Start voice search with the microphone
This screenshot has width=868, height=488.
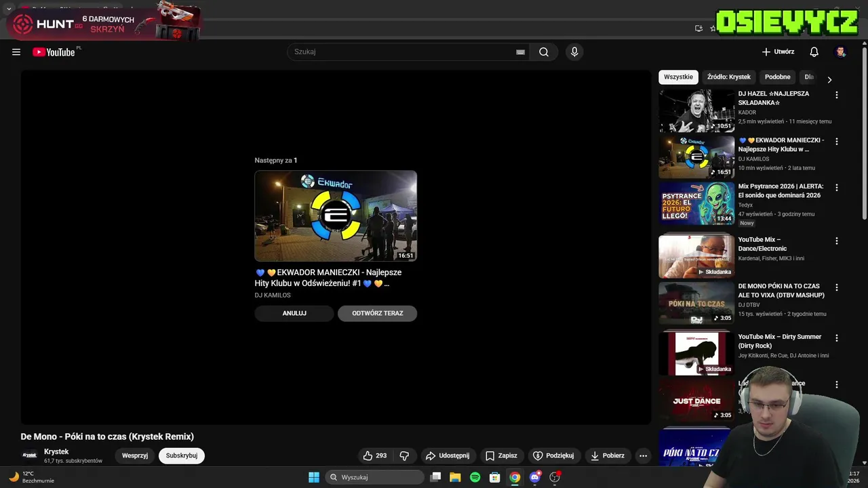[574, 52]
